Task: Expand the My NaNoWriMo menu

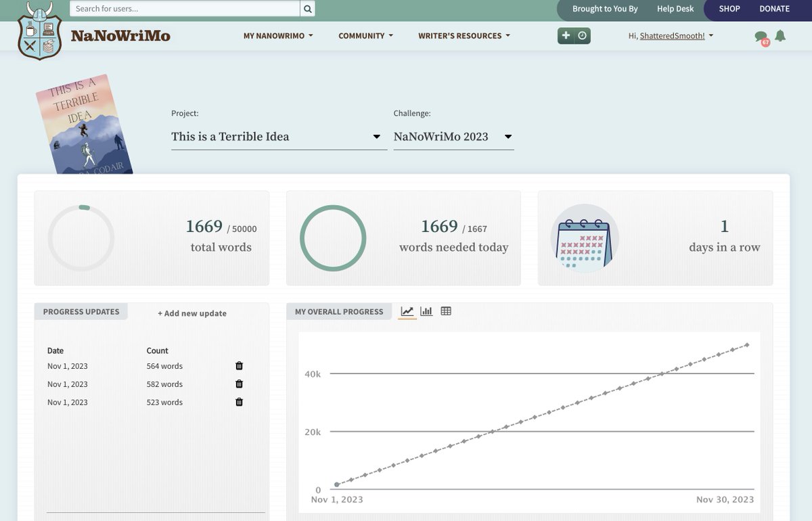Action: coord(278,36)
